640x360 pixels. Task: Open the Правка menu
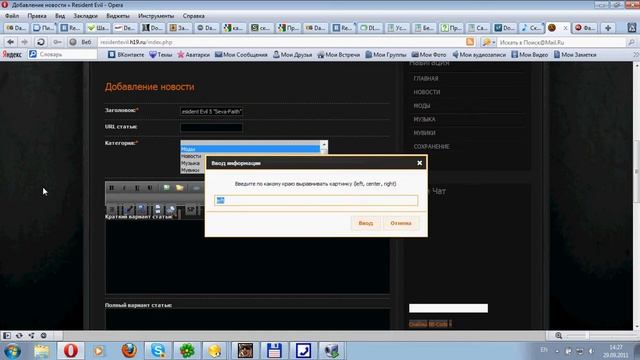37,16
